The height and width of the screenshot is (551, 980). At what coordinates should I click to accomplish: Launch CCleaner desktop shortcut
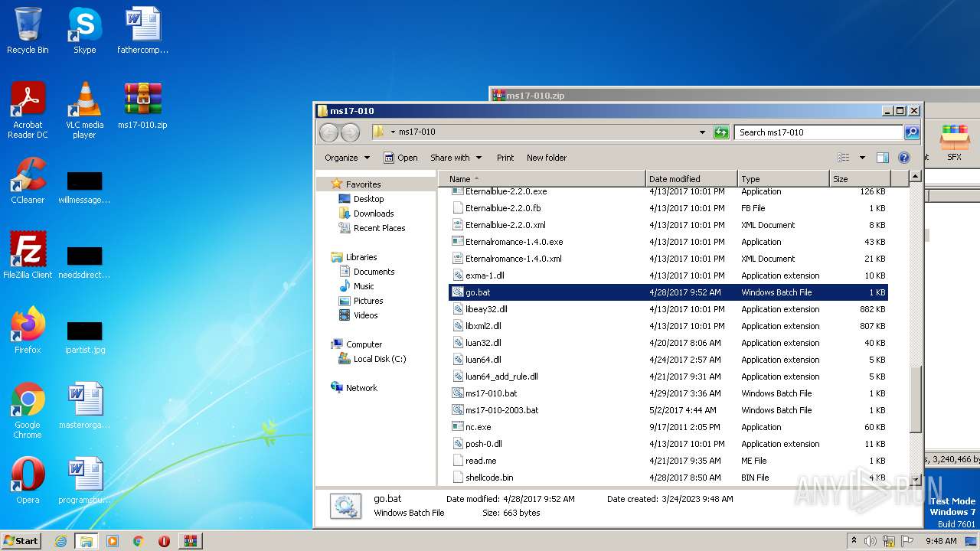click(x=28, y=181)
